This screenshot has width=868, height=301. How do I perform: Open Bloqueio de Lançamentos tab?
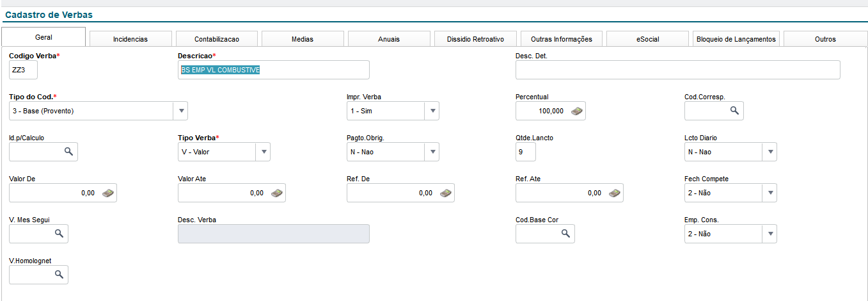pos(736,39)
